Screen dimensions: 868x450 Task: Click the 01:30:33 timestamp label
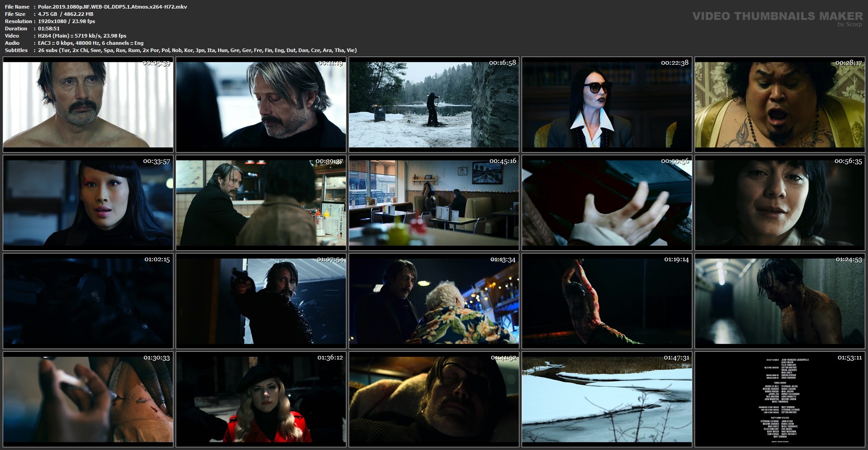[x=157, y=358]
